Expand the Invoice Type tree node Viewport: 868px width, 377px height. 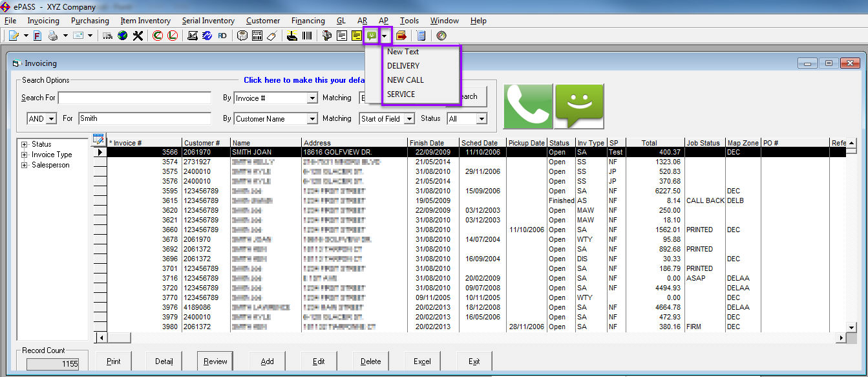click(x=25, y=155)
